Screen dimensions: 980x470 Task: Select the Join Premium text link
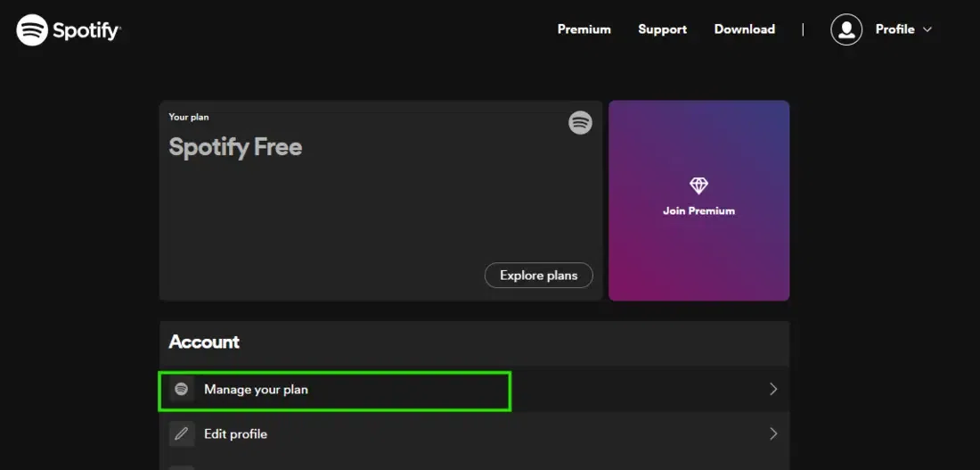pos(698,211)
